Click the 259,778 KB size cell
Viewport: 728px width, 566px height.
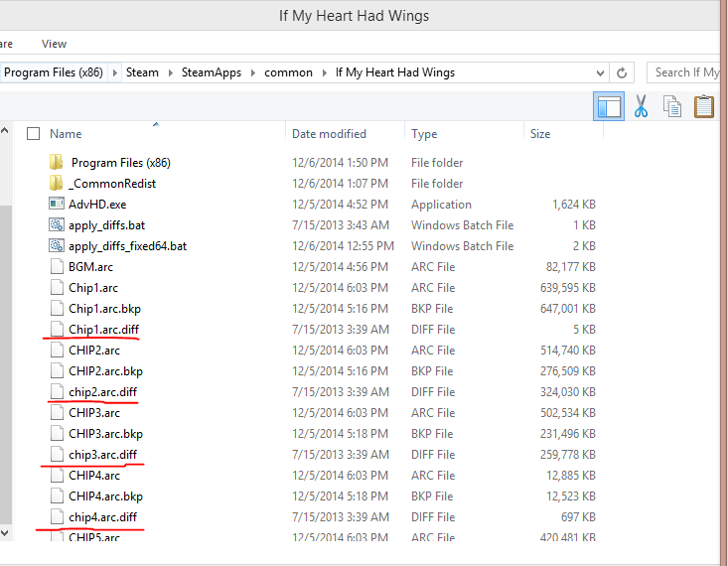567,454
